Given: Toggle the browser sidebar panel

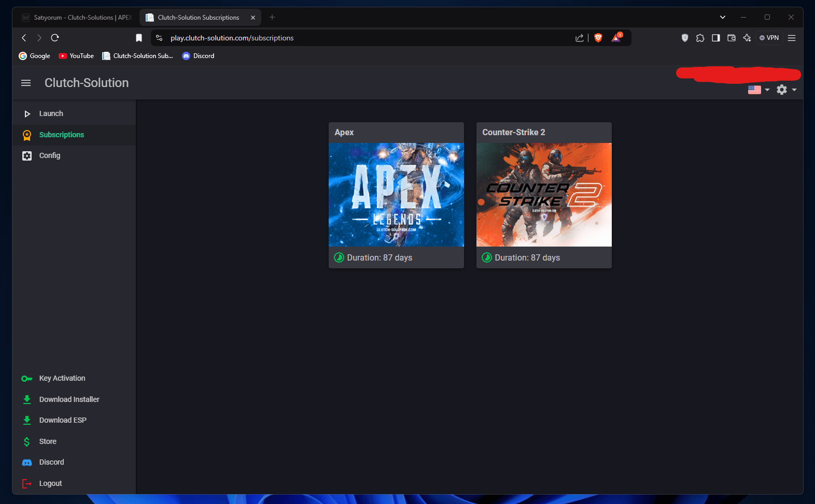Looking at the screenshot, I should [716, 38].
